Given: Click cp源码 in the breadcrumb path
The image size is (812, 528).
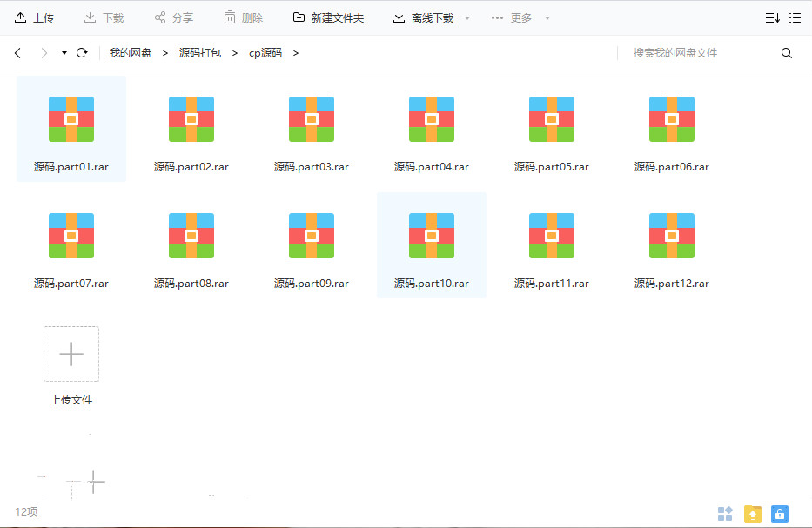Looking at the screenshot, I should [265, 53].
